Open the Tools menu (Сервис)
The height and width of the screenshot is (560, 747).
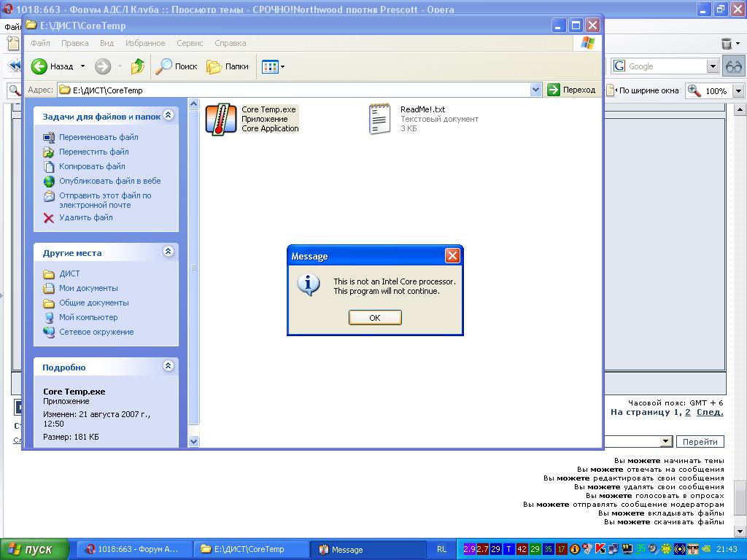click(190, 43)
